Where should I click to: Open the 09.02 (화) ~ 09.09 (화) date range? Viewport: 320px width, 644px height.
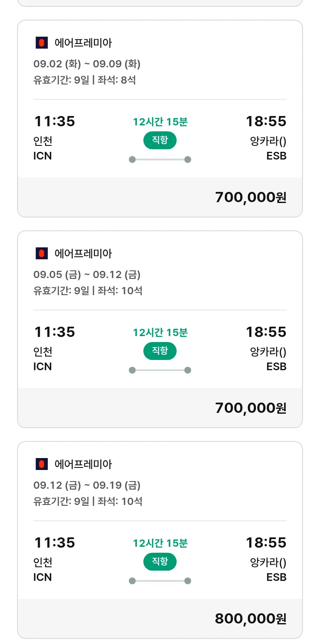click(x=87, y=64)
